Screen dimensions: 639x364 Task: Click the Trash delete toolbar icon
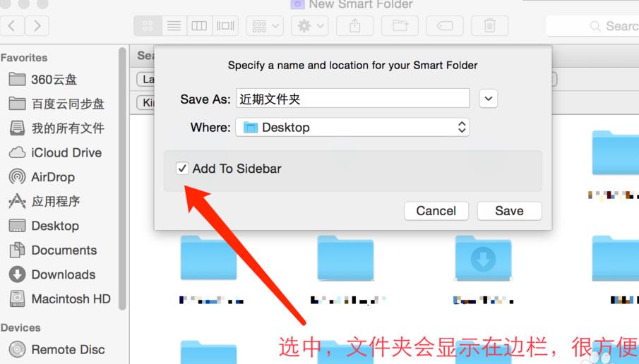point(490,26)
